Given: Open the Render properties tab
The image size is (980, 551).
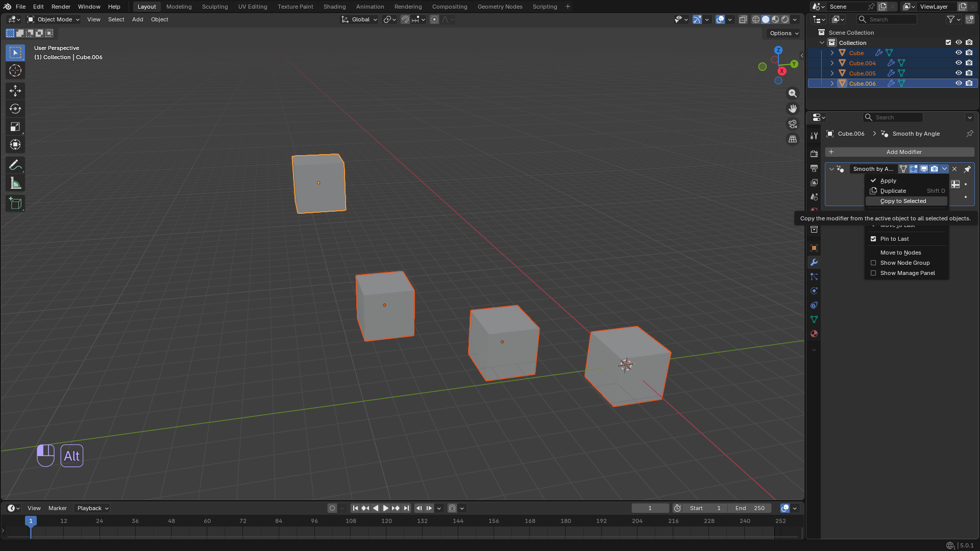Looking at the screenshot, I should [x=814, y=154].
